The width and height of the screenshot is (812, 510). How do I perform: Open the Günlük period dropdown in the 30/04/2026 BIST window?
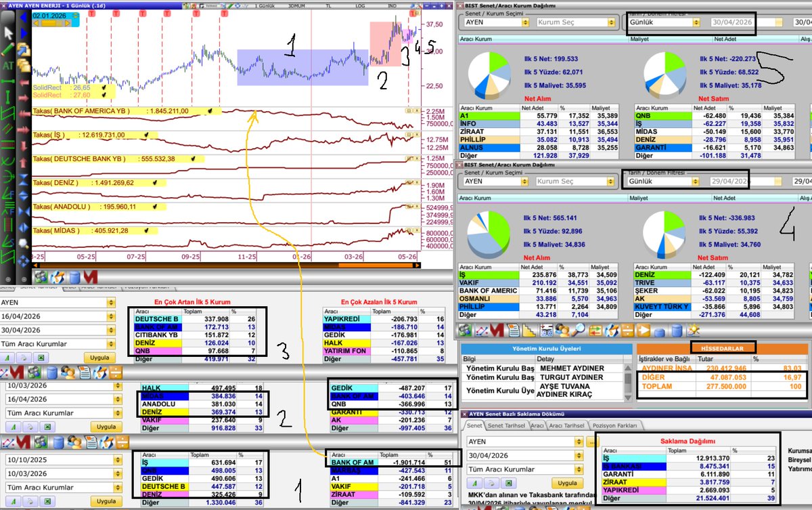tap(696, 22)
